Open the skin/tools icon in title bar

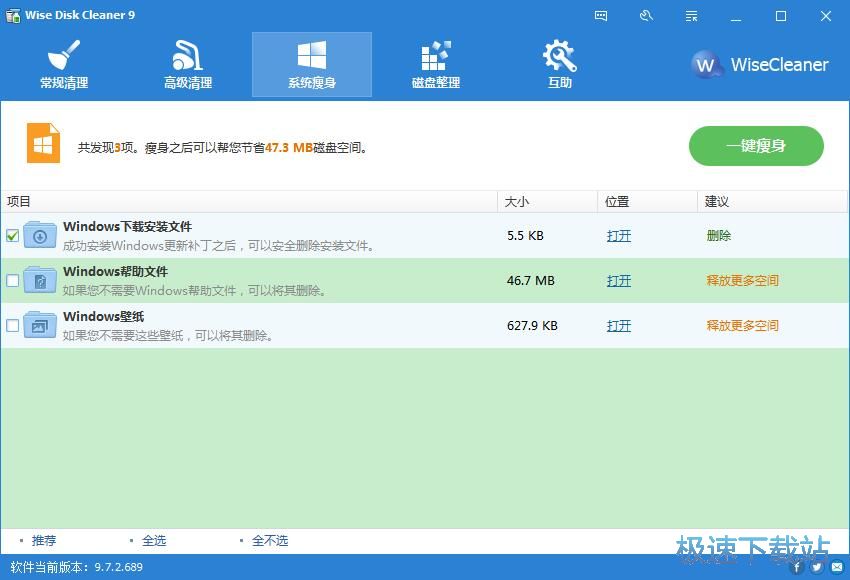pyautogui.click(x=646, y=16)
